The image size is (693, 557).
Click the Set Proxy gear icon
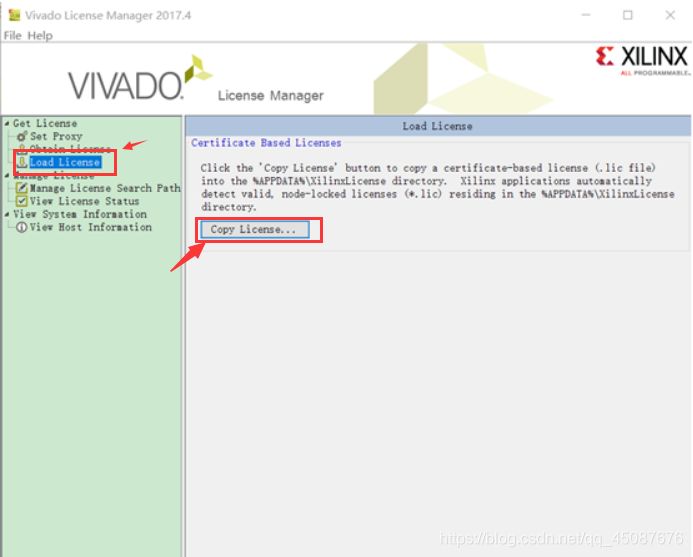point(22,136)
